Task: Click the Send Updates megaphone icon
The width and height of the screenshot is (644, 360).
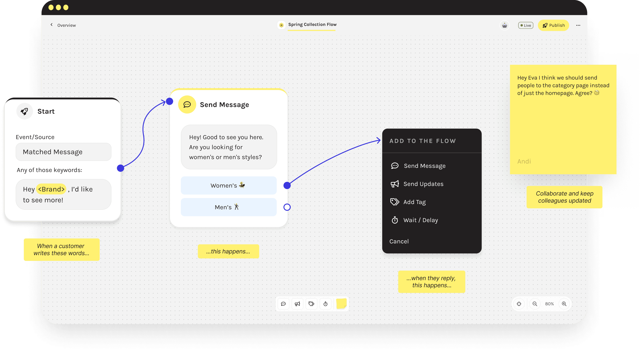Action: (x=395, y=184)
